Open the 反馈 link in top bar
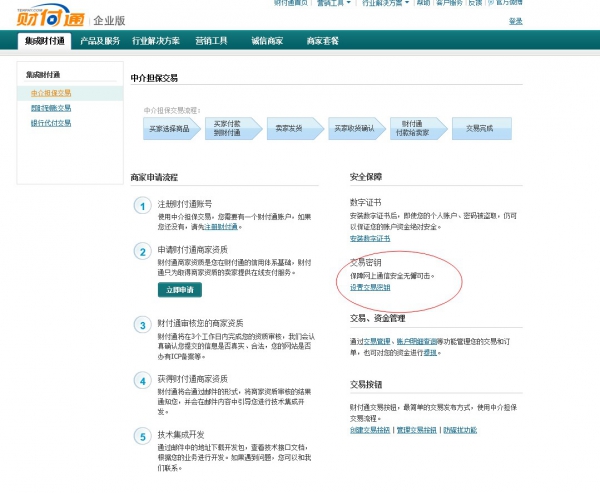Image resolution: width=600 pixels, height=493 pixels. [475, 3]
